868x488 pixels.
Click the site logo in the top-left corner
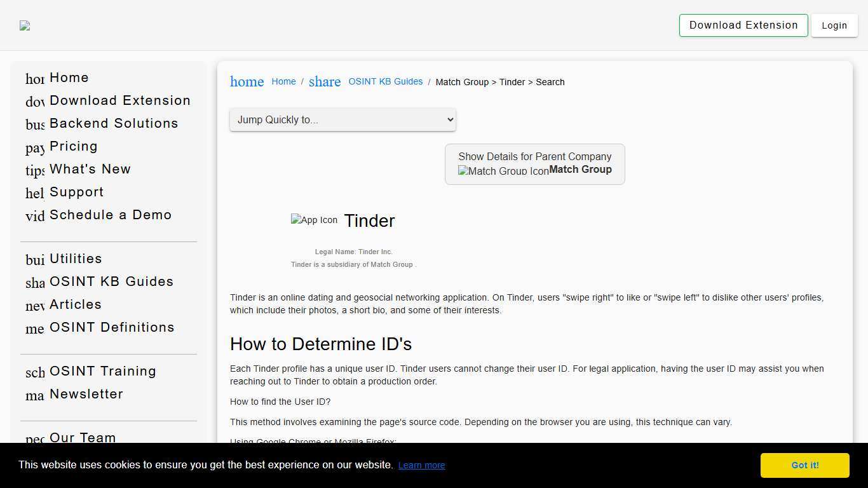click(25, 25)
